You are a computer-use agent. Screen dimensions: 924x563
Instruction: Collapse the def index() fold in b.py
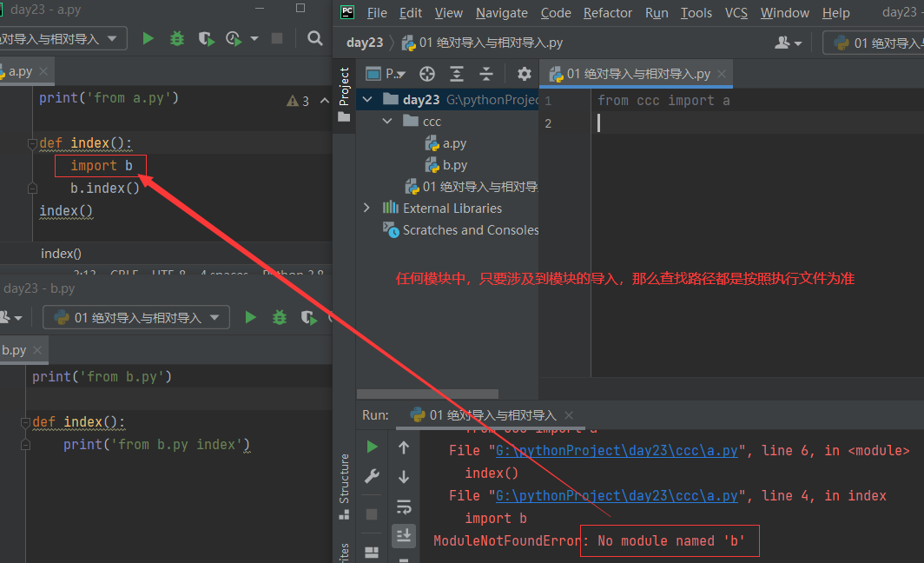pos(25,423)
